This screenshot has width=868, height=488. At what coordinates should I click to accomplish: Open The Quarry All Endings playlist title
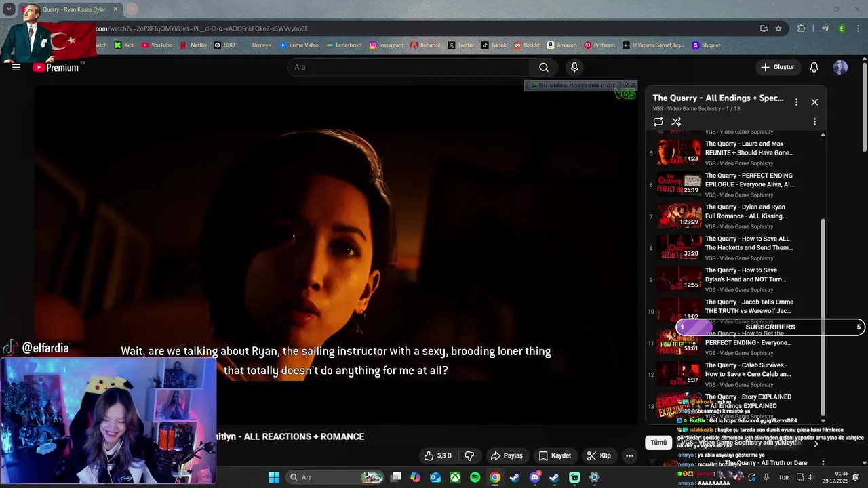pyautogui.click(x=717, y=98)
